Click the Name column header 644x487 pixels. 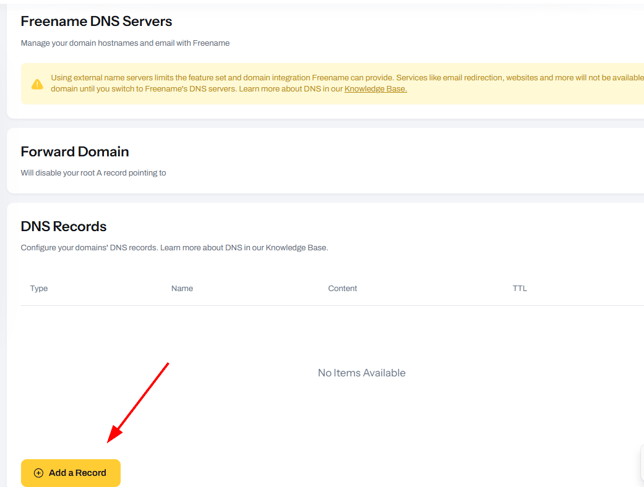(x=182, y=288)
